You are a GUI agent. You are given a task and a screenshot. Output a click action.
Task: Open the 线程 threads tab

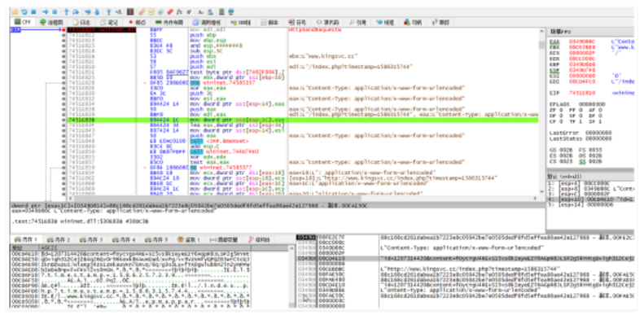coord(385,22)
